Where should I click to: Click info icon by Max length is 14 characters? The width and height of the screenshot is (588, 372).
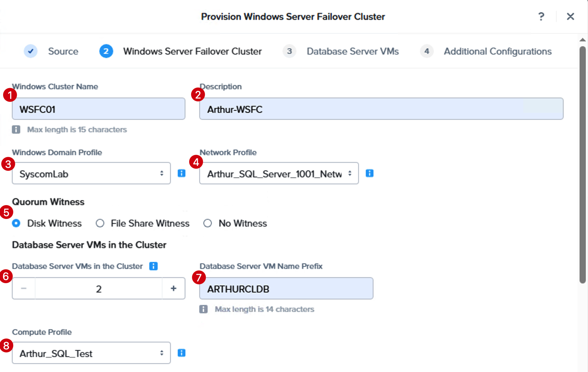point(203,309)
